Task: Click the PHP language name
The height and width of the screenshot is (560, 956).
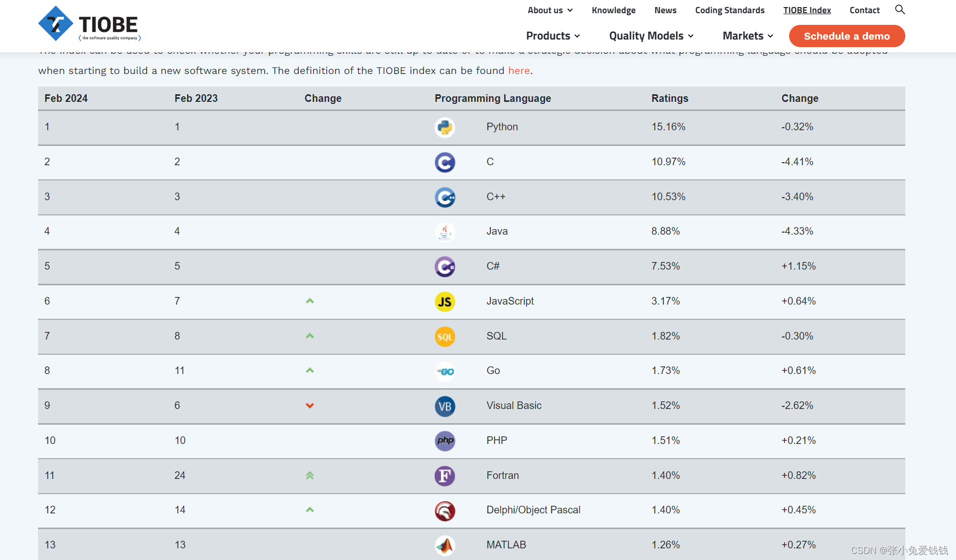Action: tap(497, 440)
